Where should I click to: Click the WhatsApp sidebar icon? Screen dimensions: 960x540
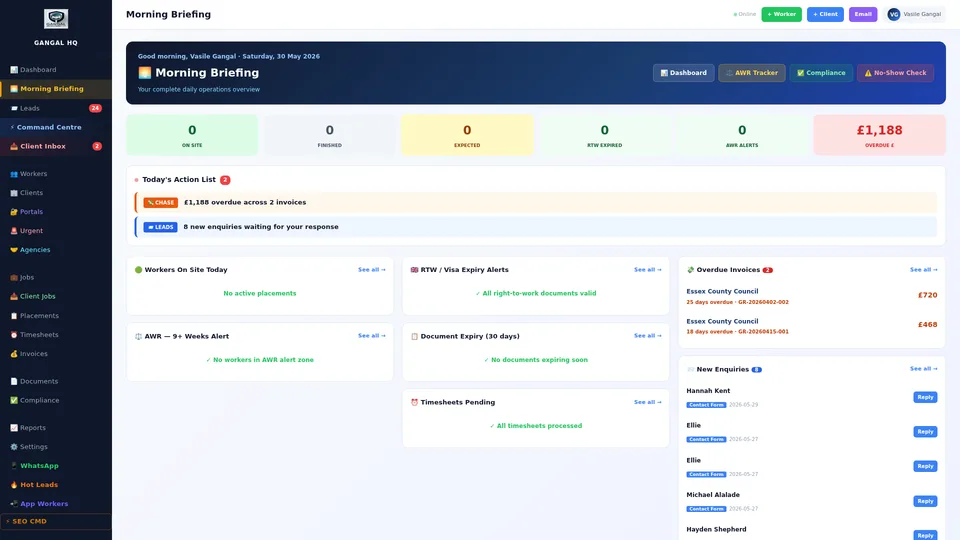pyautogui.click(x=14, y=466)
